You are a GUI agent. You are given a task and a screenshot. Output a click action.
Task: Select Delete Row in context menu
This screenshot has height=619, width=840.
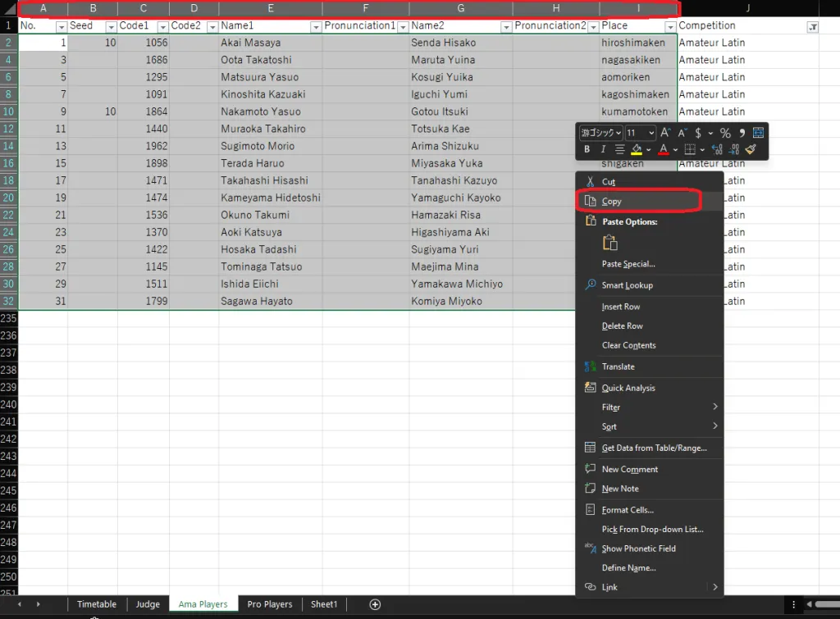[x=622, y=325]
